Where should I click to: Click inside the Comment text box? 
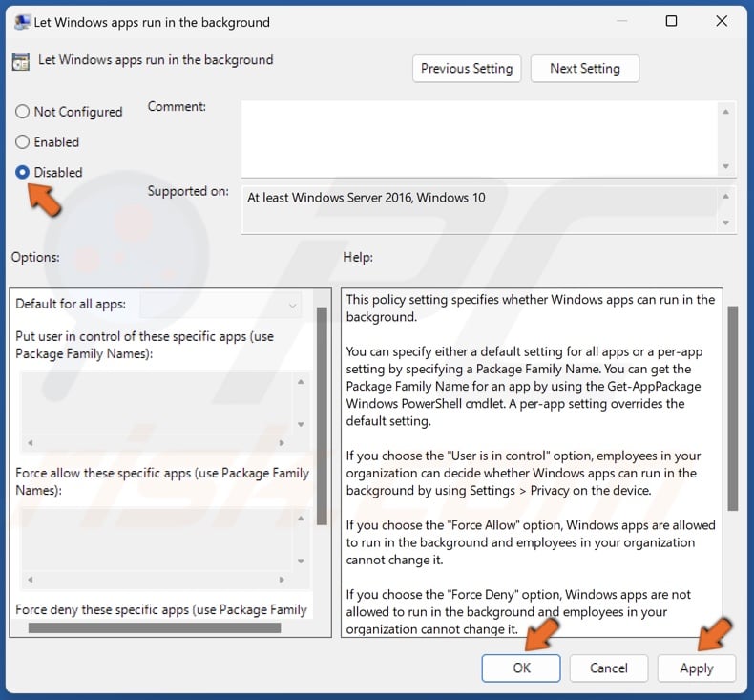(x=479, y=139)
